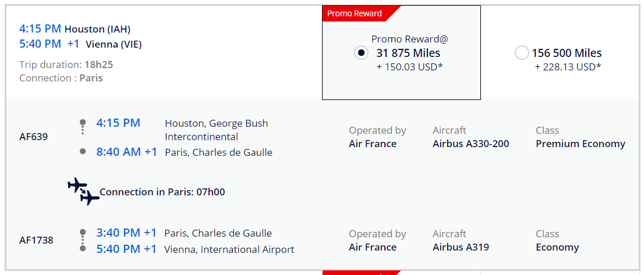Click the connecting planes icon
Screen dimensions: 644x275
tap(84, 192)
